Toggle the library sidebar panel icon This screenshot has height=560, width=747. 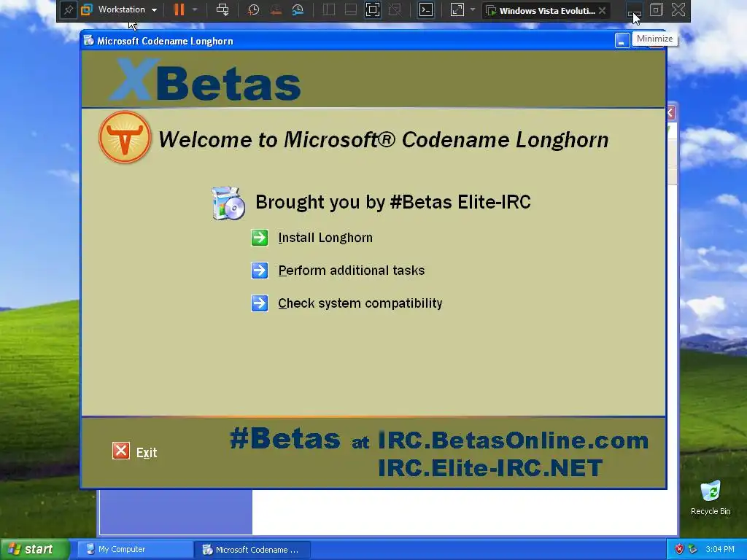(329, 9)
